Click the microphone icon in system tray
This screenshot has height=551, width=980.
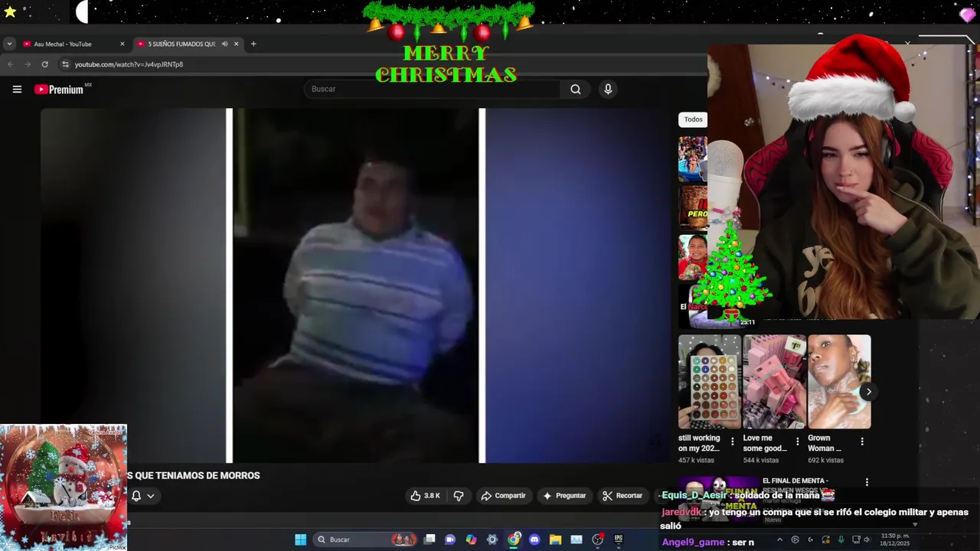tap(841, 540)
